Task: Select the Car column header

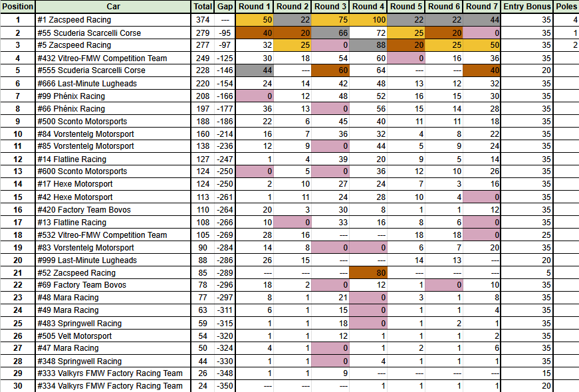Action: [113, 7]
